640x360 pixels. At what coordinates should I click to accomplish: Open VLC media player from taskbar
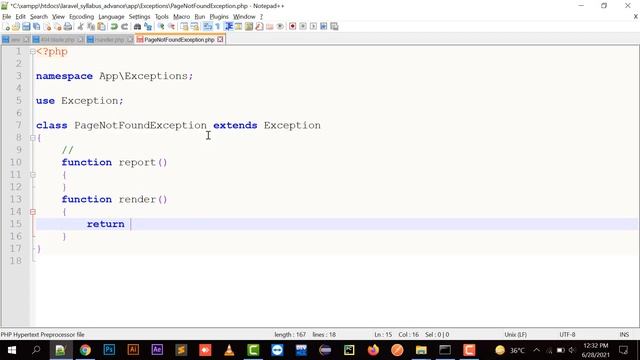click(229, 350)
